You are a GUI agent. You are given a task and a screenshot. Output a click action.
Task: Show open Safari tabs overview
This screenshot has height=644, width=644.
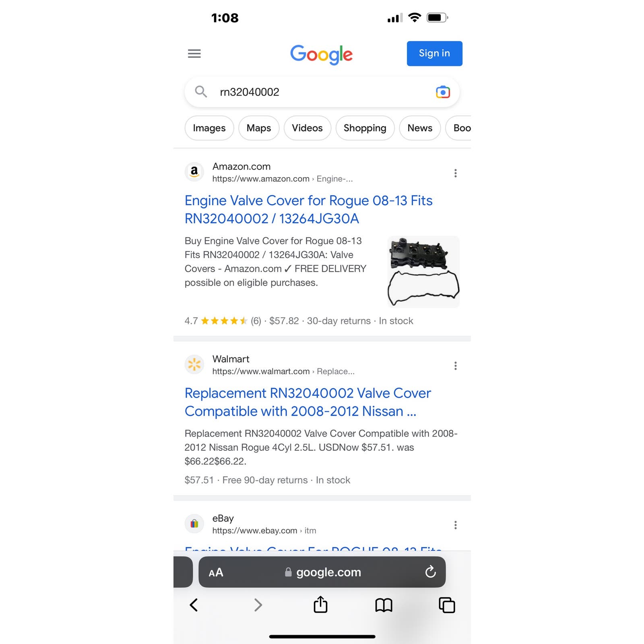point(447,605)
